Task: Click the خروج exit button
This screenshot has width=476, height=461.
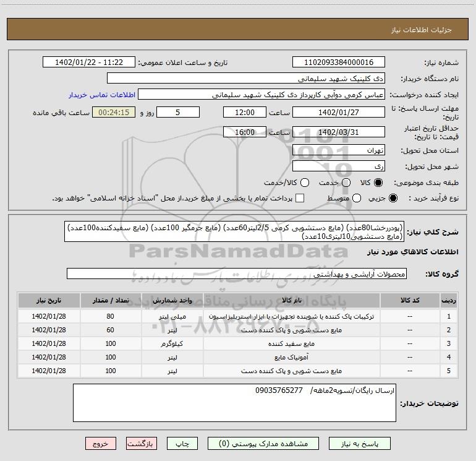Action: (101, 444)
